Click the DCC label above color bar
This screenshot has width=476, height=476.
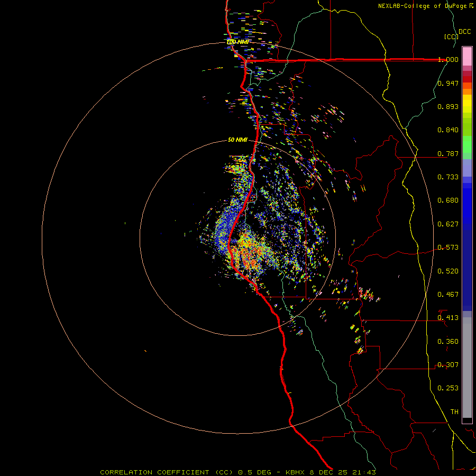pos(465,32)
